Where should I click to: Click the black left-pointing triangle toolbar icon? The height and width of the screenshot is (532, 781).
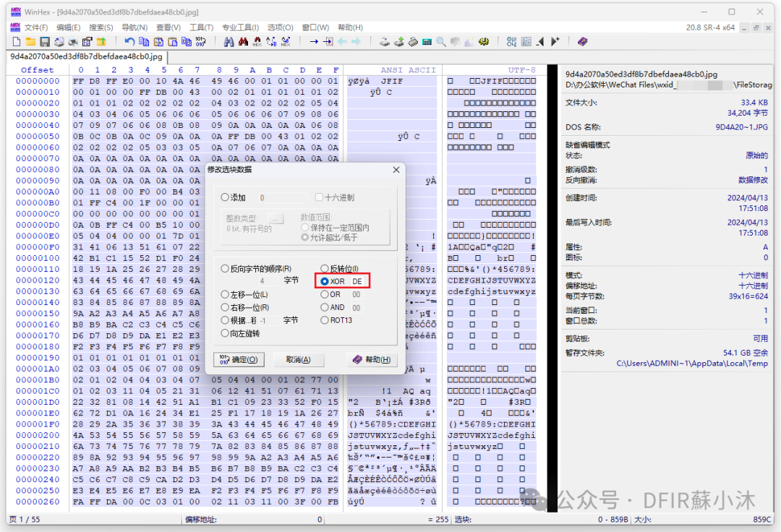[x=540, y=42]
